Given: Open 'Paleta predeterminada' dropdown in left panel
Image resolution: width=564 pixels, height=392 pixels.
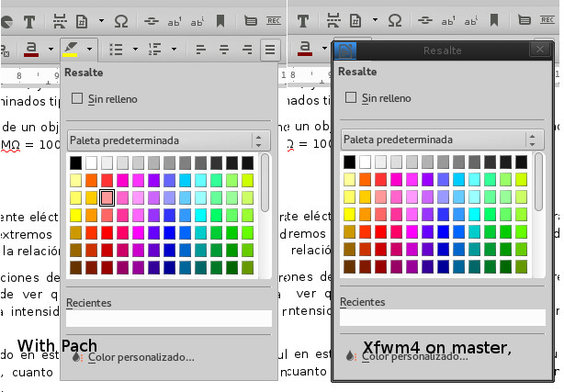Looking at the screenshot, I should tap(166, 140).
